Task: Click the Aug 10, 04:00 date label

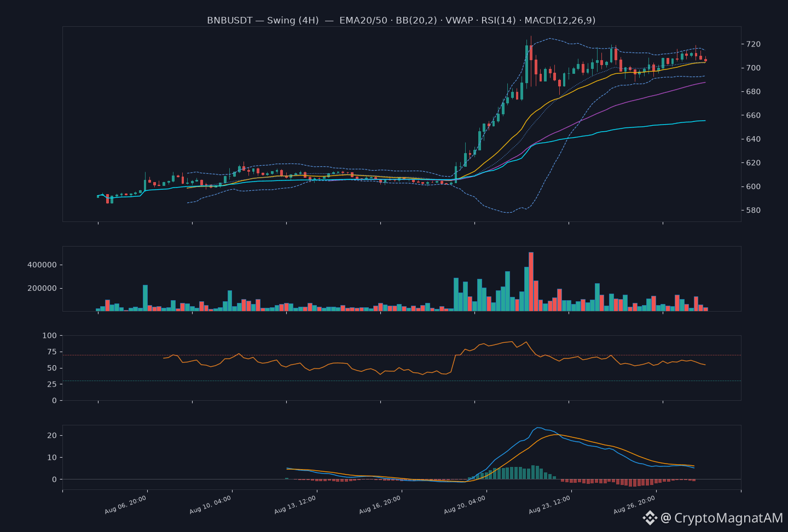Action: tap(211, 505)
